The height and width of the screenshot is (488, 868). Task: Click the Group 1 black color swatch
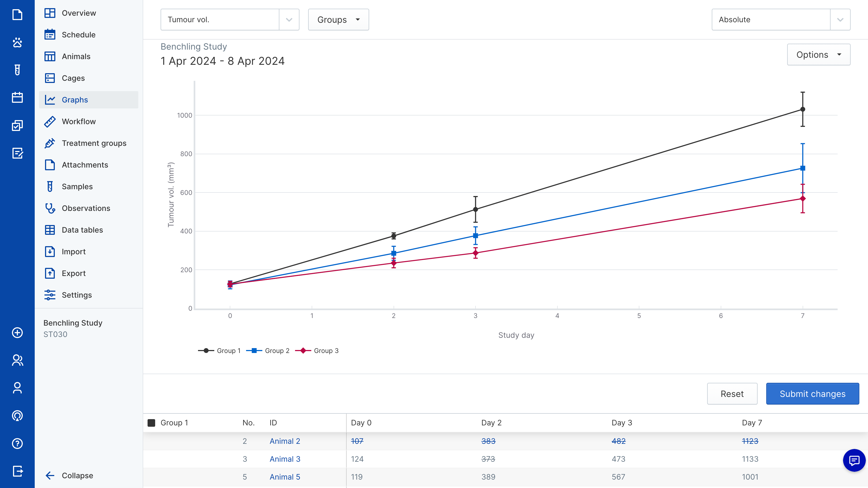[151, 423]
